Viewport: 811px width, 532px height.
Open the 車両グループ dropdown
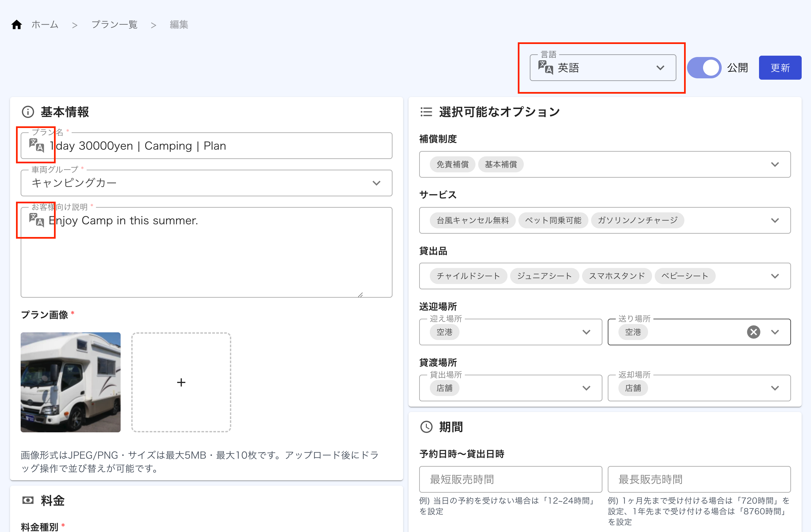pyautogui.click(x=376, y=183)
